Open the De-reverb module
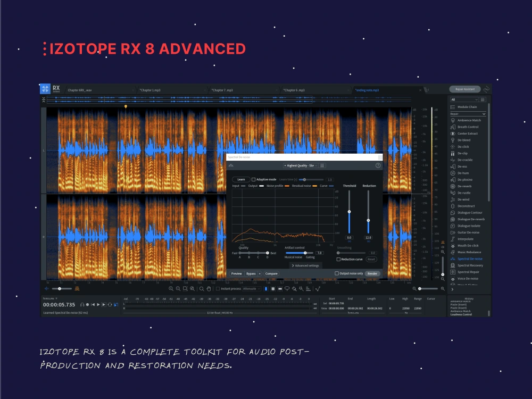The image size is (532, 399). coord(461,186)
